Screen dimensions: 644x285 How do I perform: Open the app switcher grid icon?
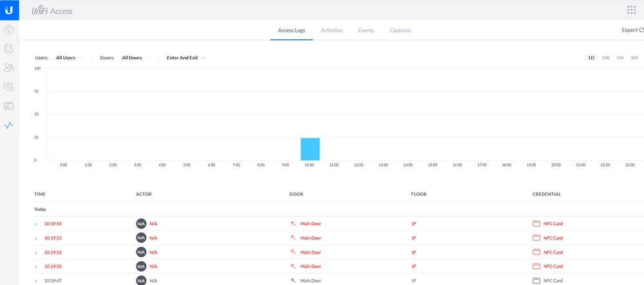631,10
